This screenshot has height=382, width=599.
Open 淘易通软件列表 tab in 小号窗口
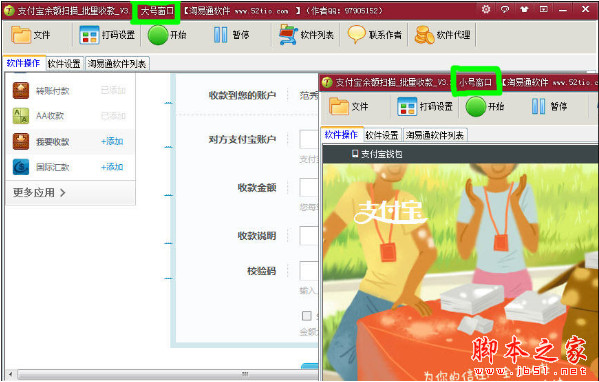[435, 136]
